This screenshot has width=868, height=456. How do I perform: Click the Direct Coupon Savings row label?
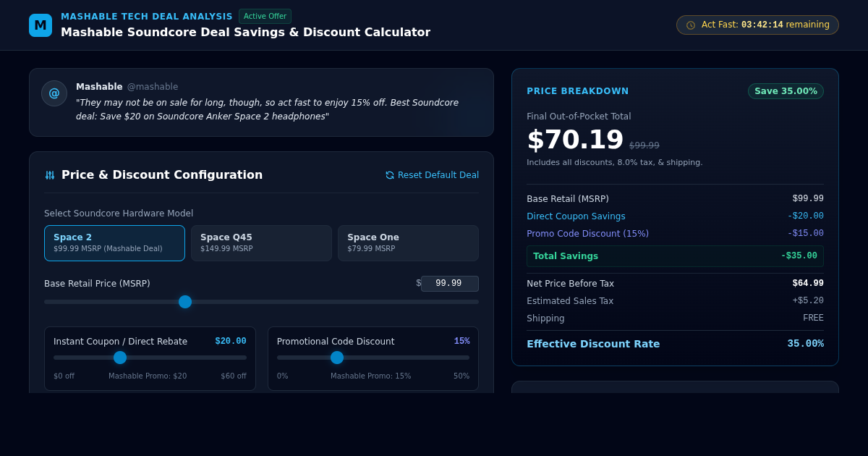pyautogui.click(x=576, y=216)
